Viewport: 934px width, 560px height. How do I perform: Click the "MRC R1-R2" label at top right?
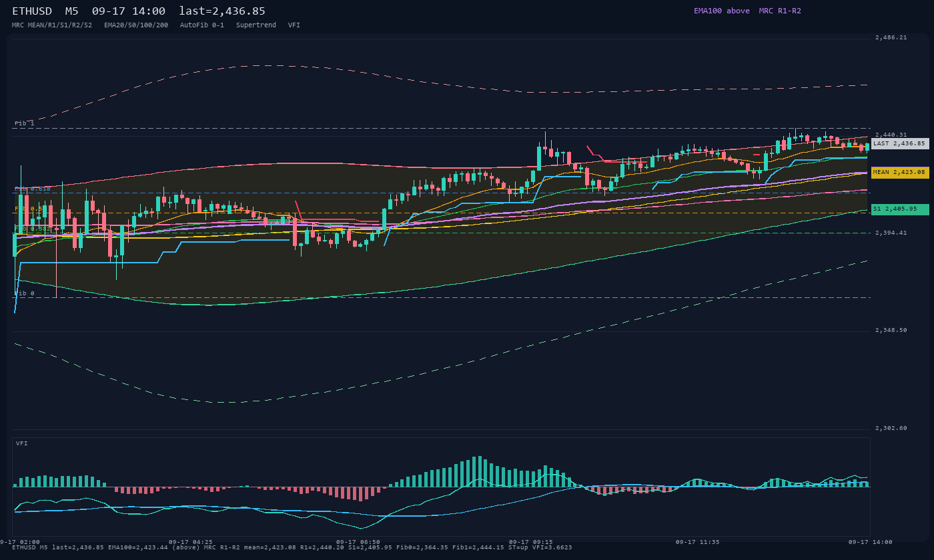(780, 11)
